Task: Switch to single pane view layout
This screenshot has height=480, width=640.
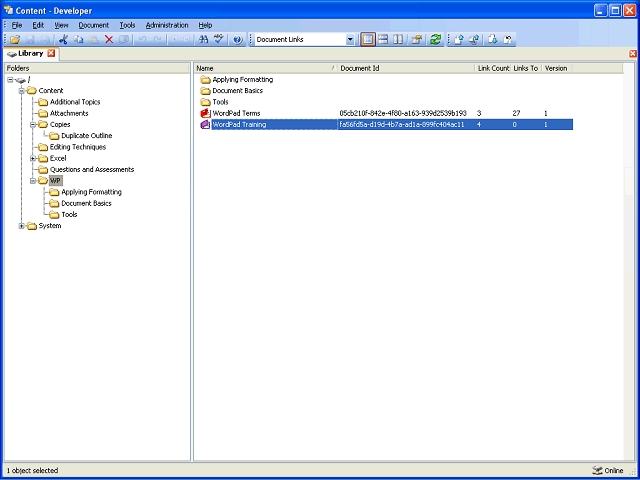Action: tap(368, 40)
